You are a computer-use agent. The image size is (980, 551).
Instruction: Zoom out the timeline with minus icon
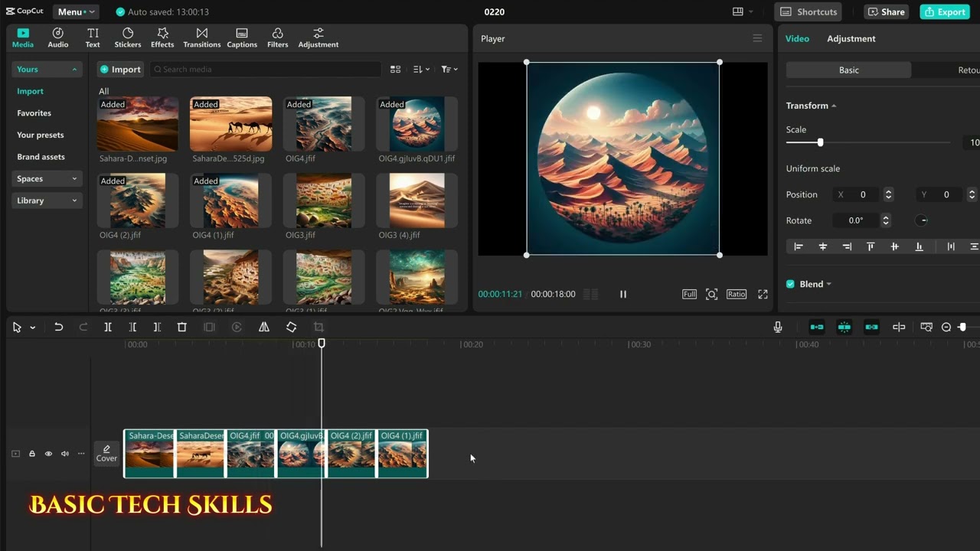[946, 327]
